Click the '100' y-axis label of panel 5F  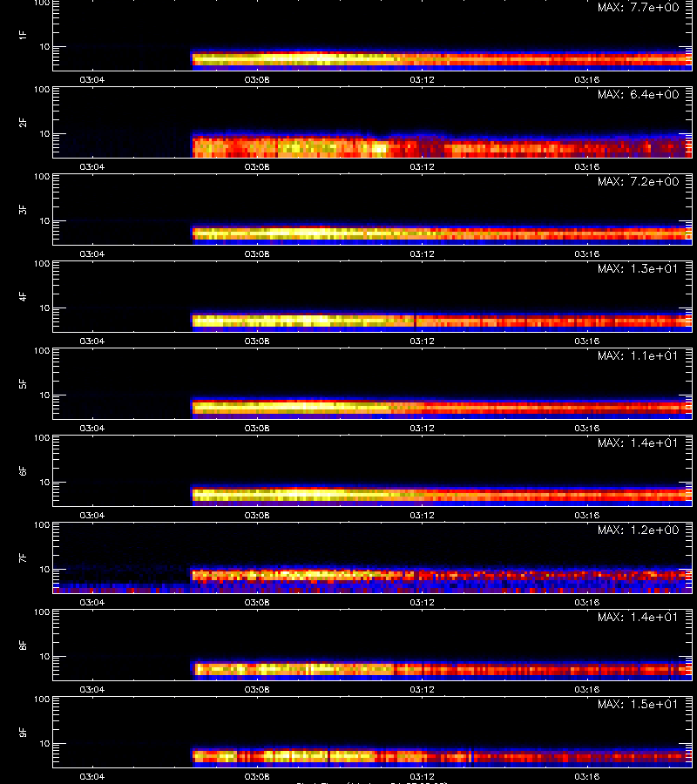[x=42, y=351]
